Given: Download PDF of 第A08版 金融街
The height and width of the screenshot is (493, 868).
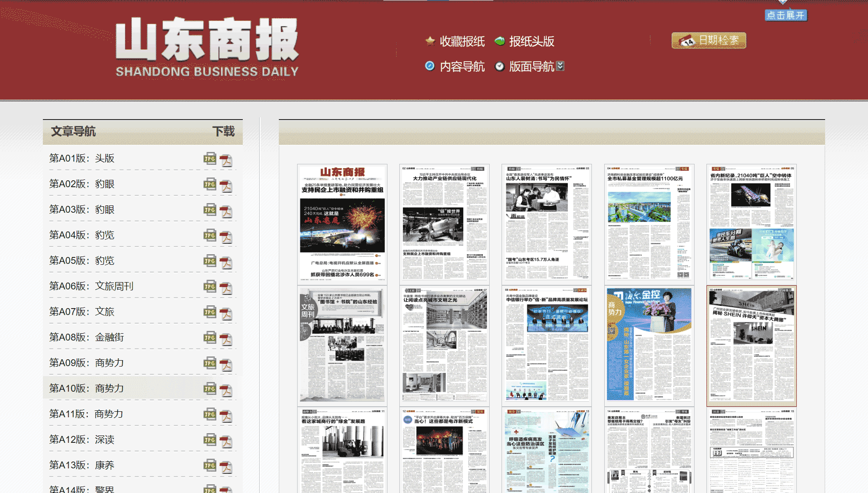Looking at the screenshot, I should [226, 339].
